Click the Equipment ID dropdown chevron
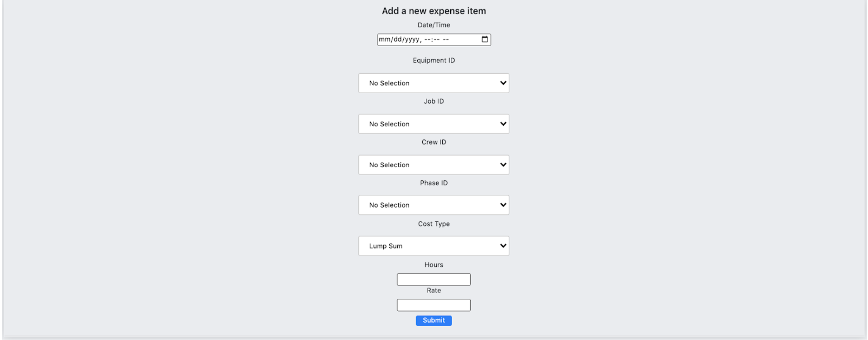 point(502,83)
